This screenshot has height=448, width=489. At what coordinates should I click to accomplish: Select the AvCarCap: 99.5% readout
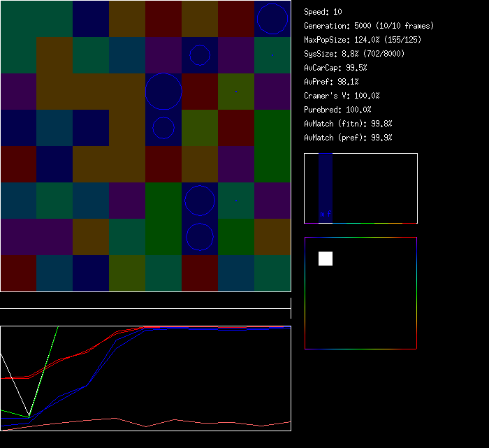pos(335,68)
